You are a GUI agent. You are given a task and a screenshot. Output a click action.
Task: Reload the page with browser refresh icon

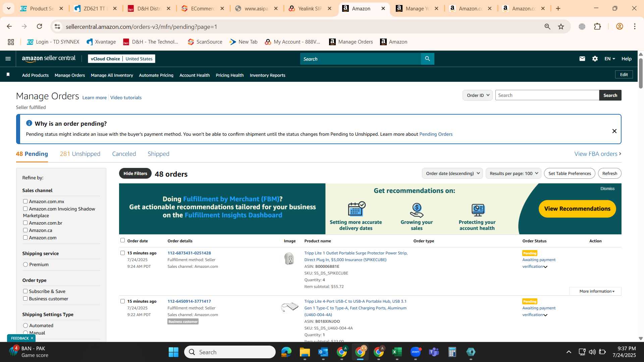pos(39,26)
